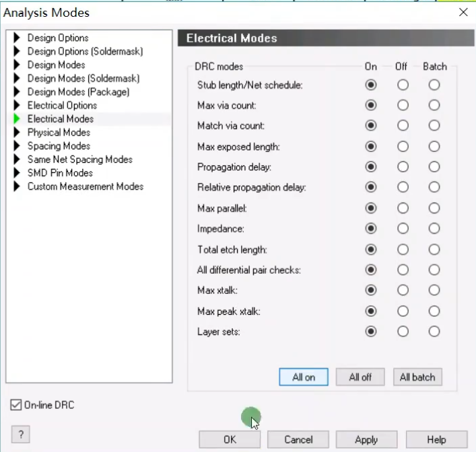Turn Impedance check Off

coord(403,229)
